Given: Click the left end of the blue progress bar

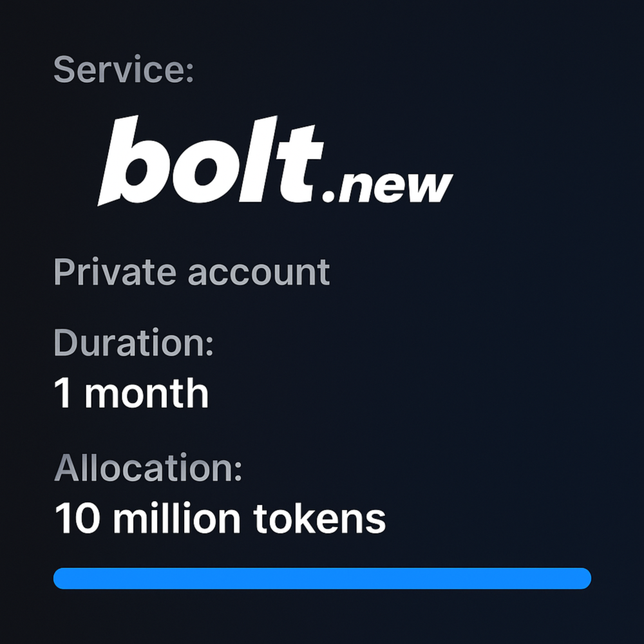Looking at the screenshot, I should coord(60,578).
